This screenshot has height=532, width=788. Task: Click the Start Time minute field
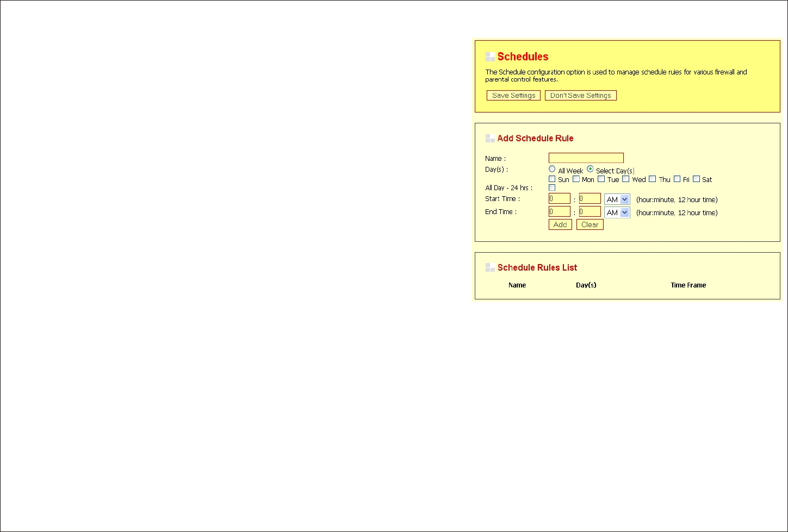[590, 199]
